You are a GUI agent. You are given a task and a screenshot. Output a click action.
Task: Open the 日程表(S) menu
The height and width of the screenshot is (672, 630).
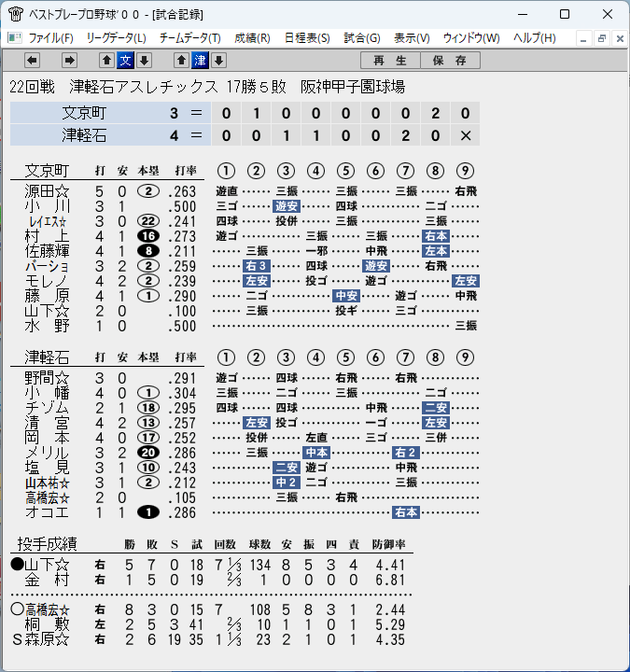(x=307, y=38)
